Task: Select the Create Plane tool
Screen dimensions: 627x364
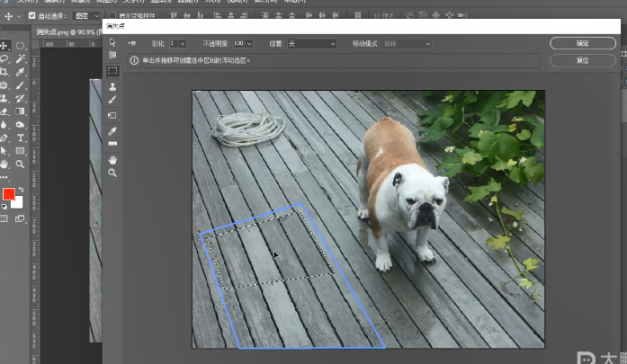Action: (x=112, y=55)
